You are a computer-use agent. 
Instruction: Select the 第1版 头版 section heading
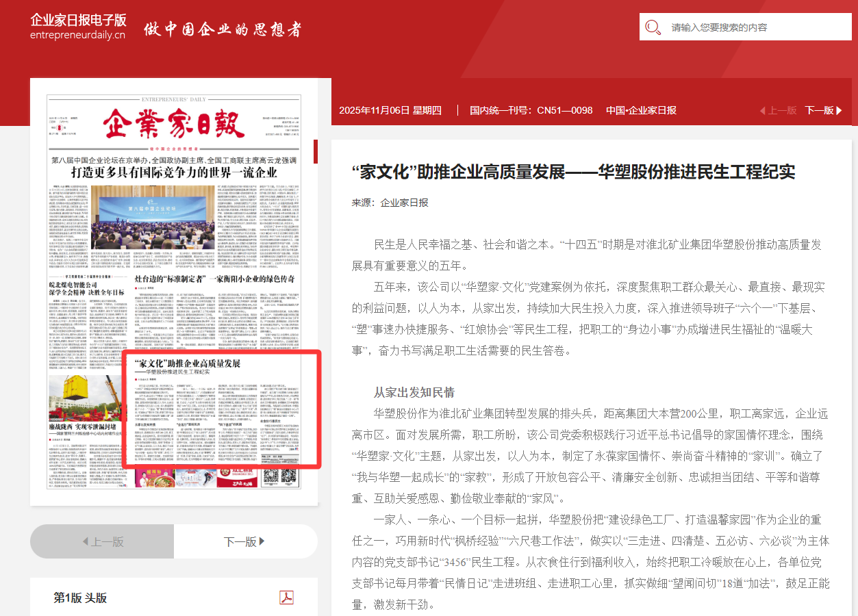(80, 598)
